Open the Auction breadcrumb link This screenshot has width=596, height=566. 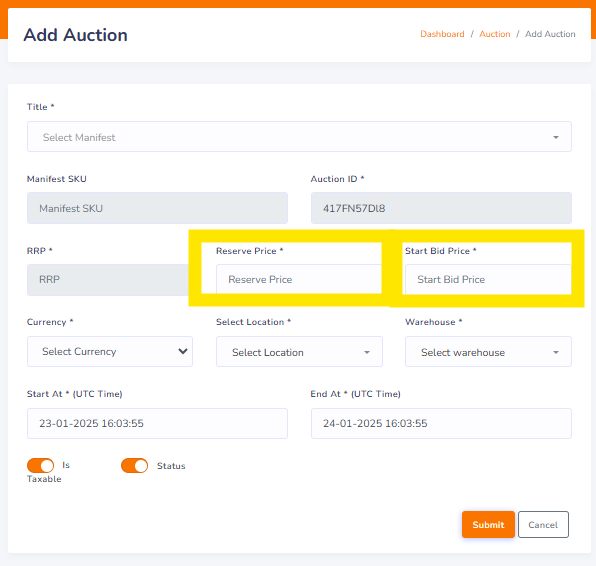[495, 34]
